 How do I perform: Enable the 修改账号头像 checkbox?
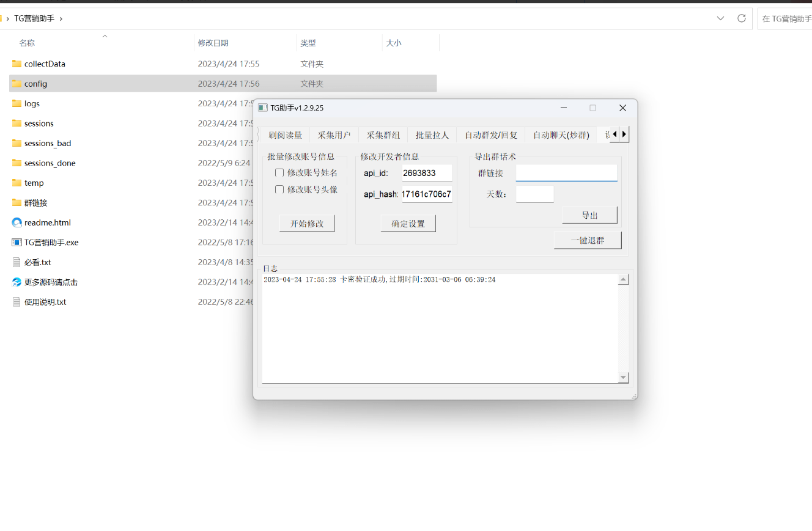point(279,189)
